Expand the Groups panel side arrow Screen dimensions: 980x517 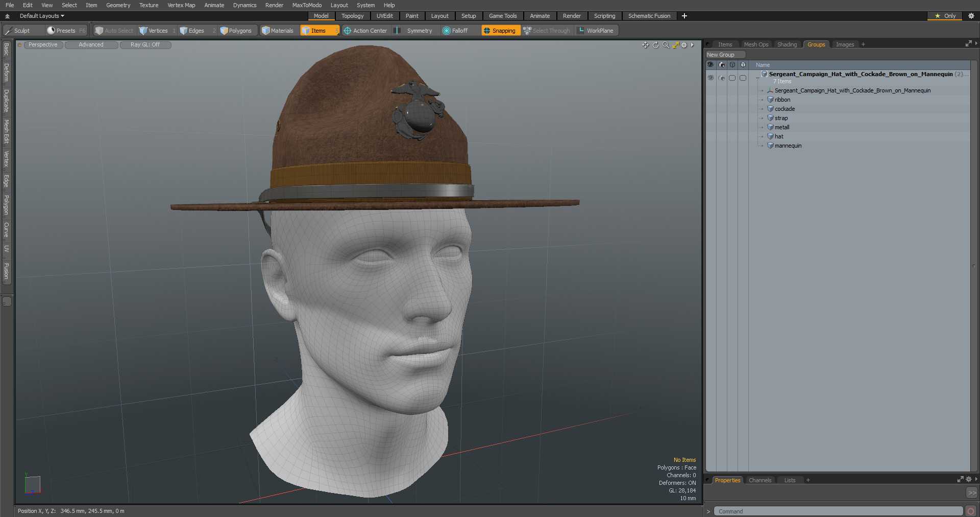pos(976,44)
